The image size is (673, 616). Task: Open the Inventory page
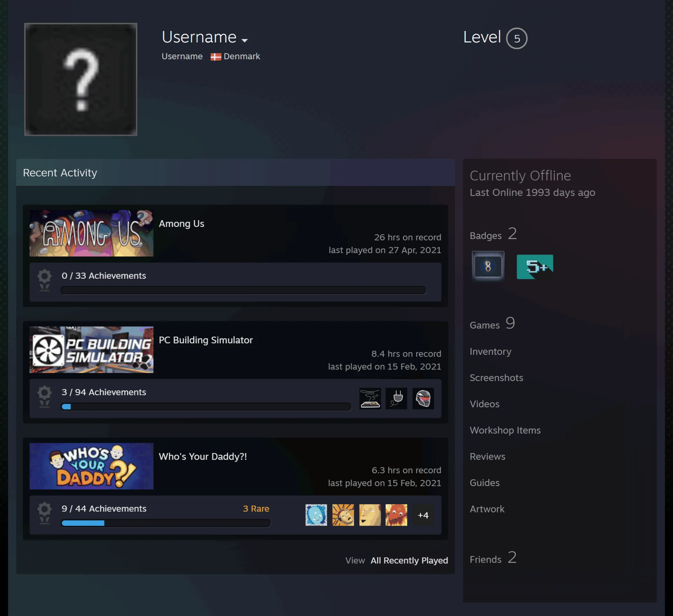click(490, 352)
